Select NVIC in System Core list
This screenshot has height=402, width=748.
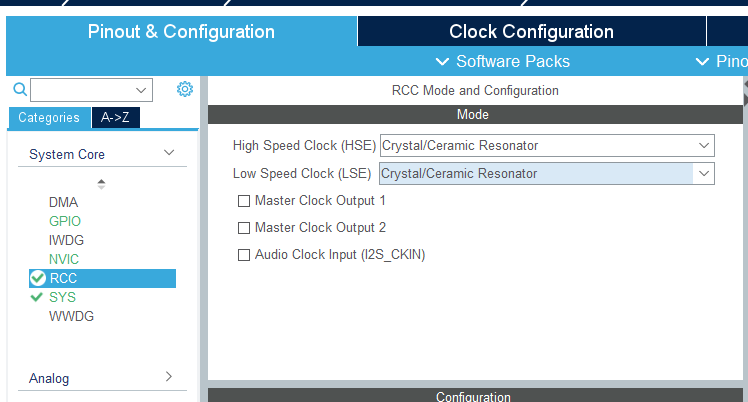pos(63,259)
